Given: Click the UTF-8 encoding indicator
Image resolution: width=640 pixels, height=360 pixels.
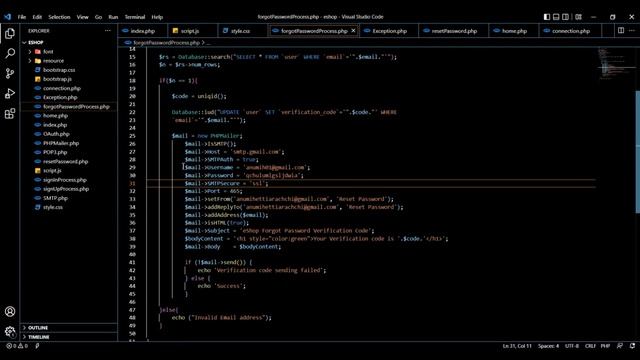Looking at the screenshot, I should 571,346.
